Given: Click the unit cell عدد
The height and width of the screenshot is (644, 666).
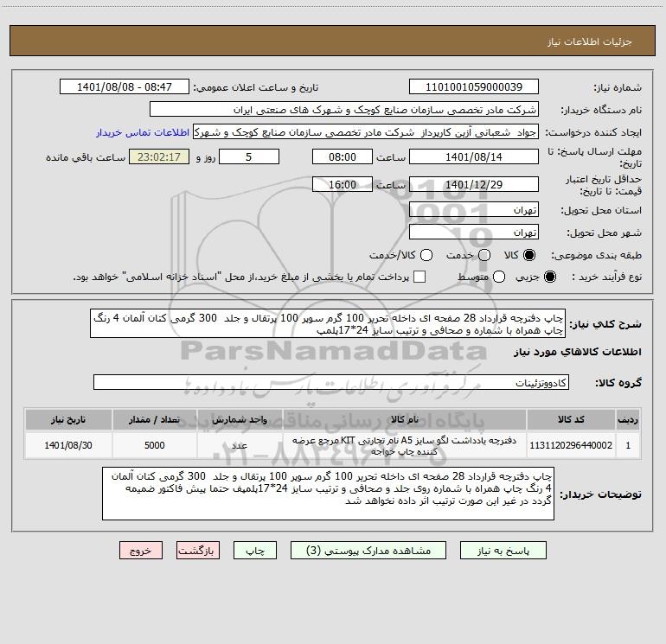Looking at the screenshot, I should [240, 445].
